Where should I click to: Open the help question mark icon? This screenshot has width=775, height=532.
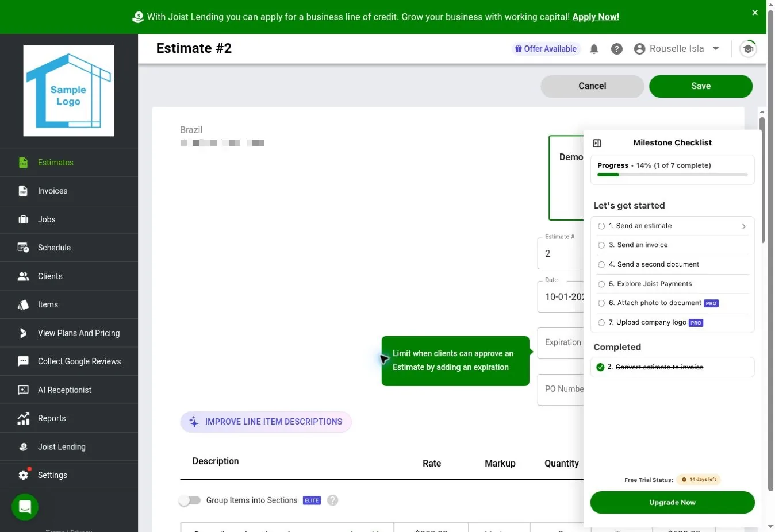click(617, 49)
